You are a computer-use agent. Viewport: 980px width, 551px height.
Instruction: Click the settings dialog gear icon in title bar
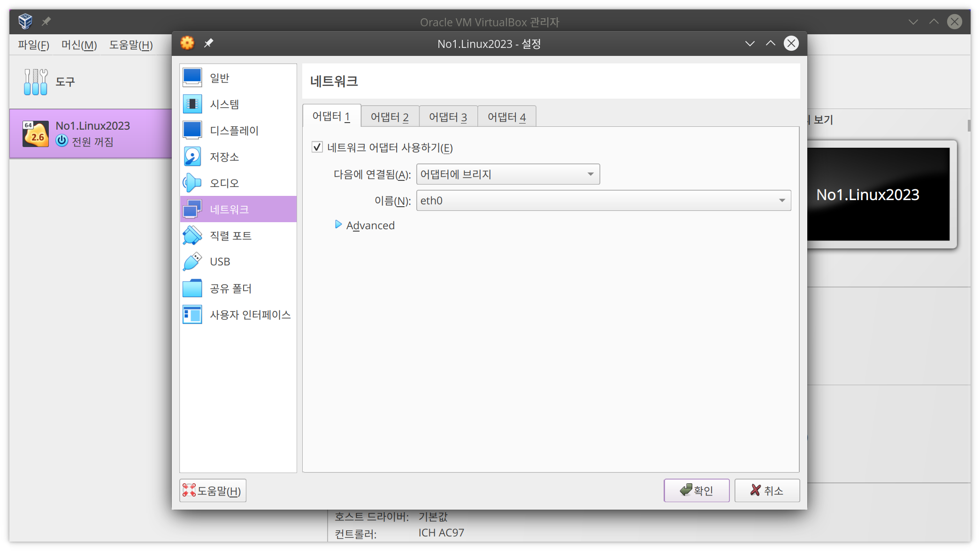(x=187, y=43)
